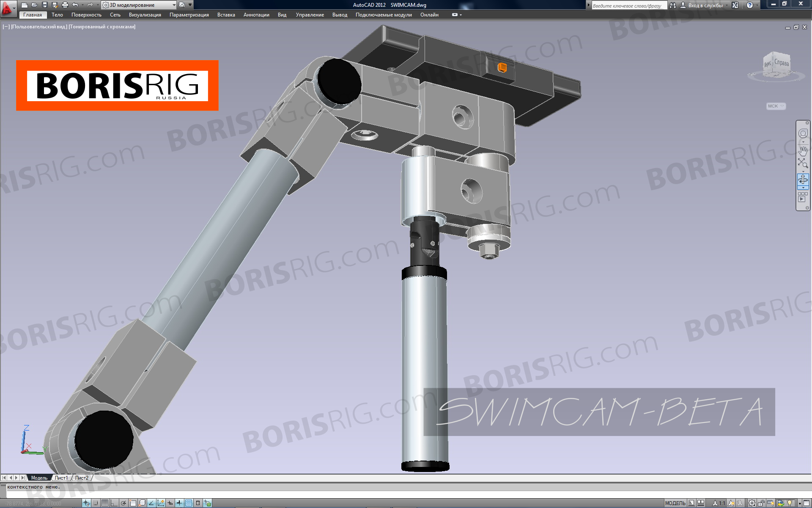Click the Save As icon
This screenshot has height=508, width=812.
click(55, 5)
